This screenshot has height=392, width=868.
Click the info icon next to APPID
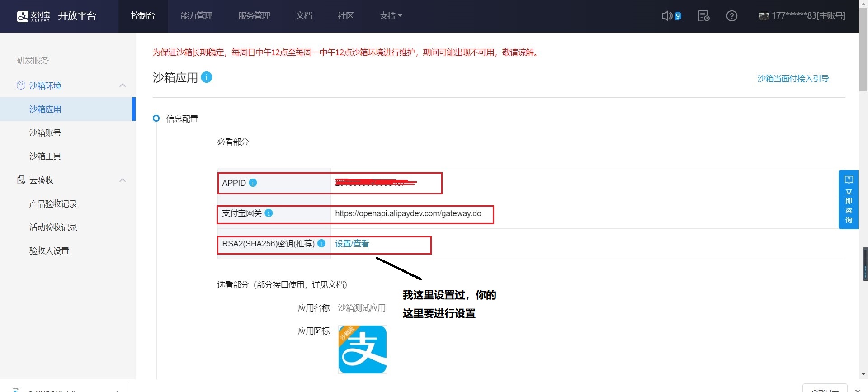coord(253,183)
